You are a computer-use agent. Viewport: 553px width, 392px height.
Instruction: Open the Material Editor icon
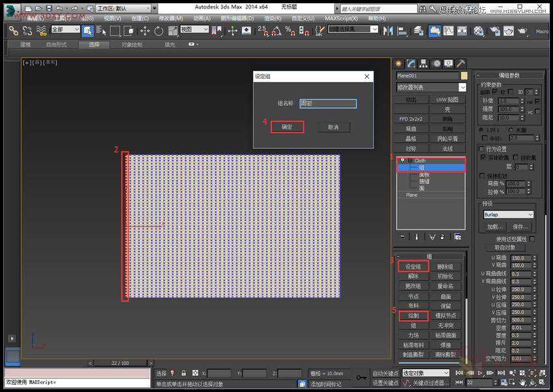pyautogui.click(x=479, y=31)
